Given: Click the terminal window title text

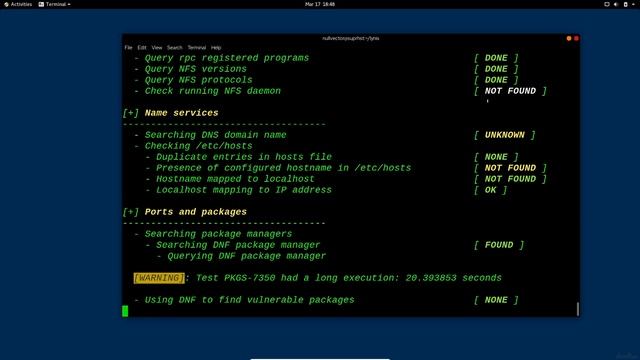Looking at the screenshot, I should coord(351,38).
